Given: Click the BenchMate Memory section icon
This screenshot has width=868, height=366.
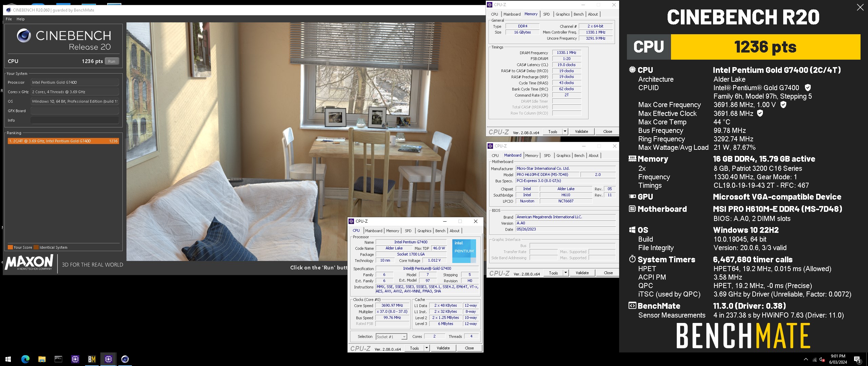Looking at the screenshot, I should click(632, 159).
